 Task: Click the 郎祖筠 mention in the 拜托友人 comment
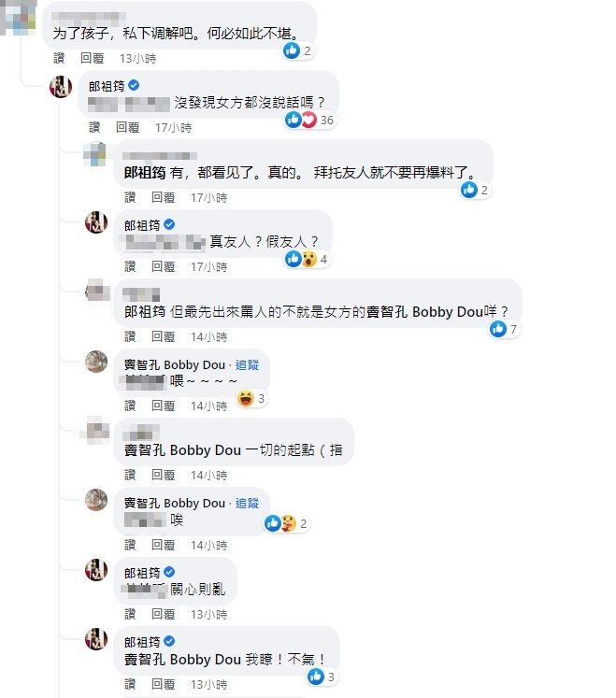[x=145, y=172]
